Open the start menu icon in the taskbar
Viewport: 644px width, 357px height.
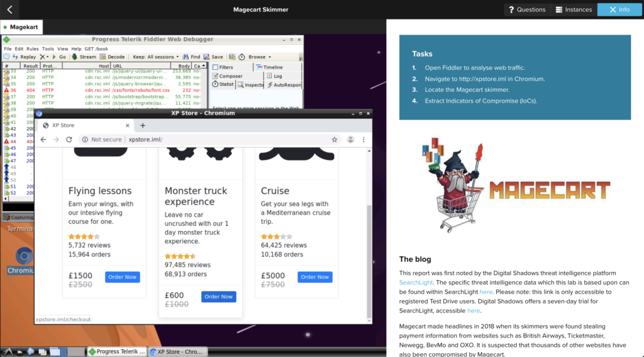click(x=8, y=352)
